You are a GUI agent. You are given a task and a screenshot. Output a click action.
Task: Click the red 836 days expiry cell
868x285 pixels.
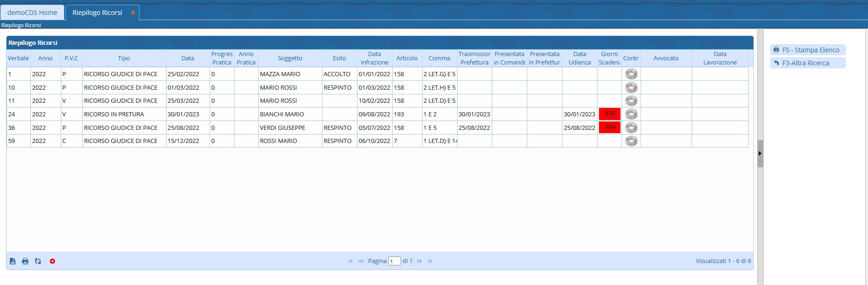point(610,114)
